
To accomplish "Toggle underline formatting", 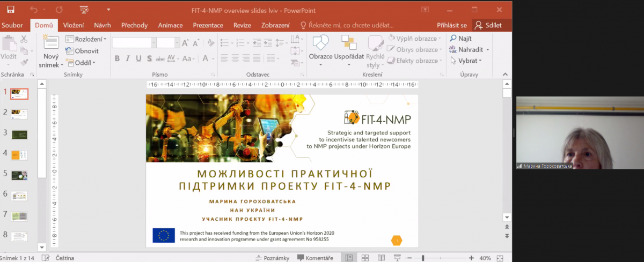I will coord(138,59).
